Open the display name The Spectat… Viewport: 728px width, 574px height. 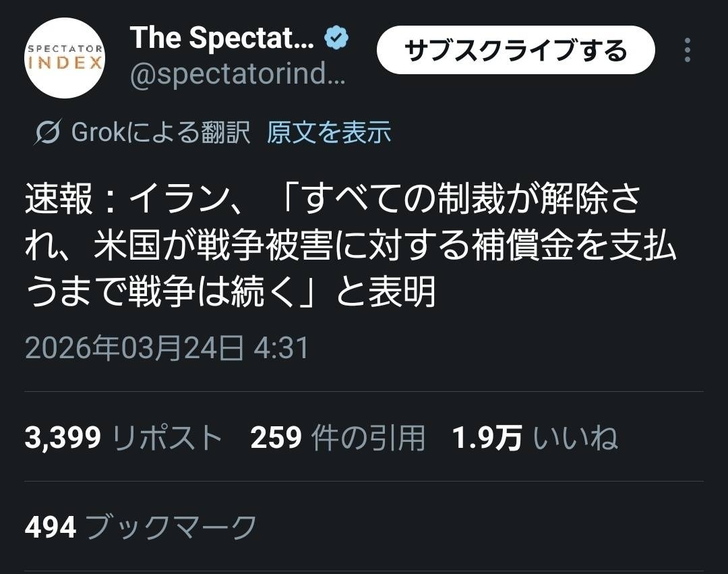click(222, 38)
